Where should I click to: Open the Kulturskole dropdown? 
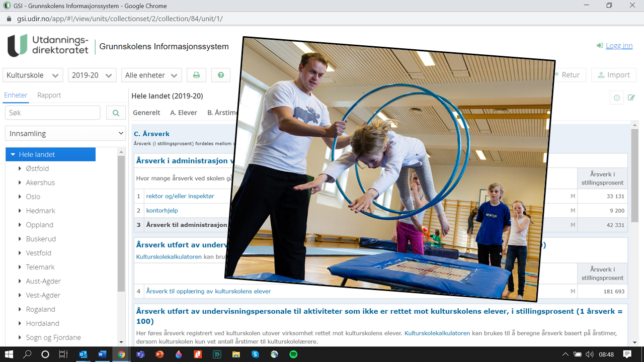[33, 75]
